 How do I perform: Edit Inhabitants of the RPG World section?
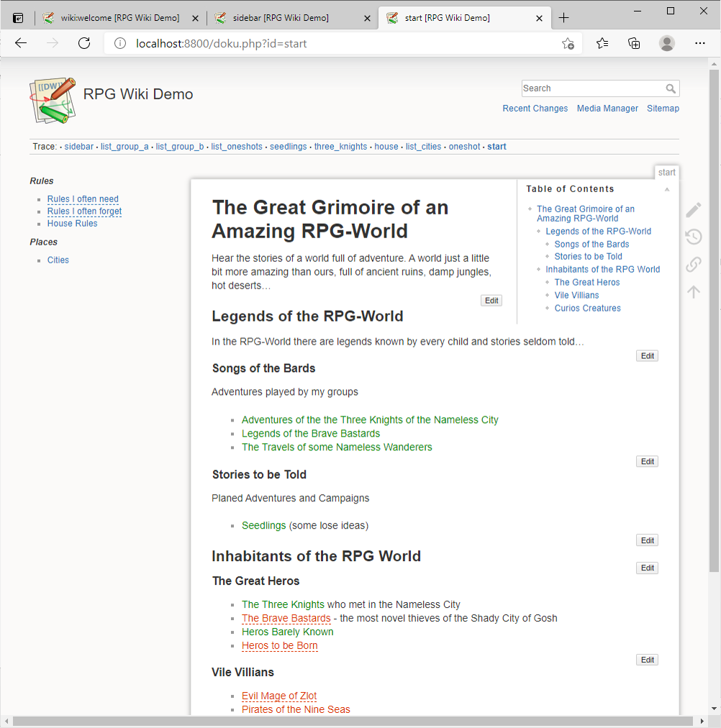647,568
